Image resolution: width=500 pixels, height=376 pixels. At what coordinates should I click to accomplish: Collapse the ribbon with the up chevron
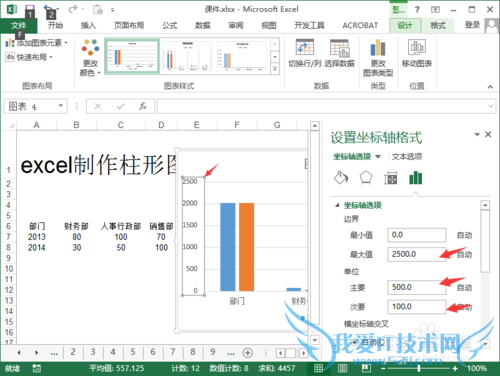point(490,87)
